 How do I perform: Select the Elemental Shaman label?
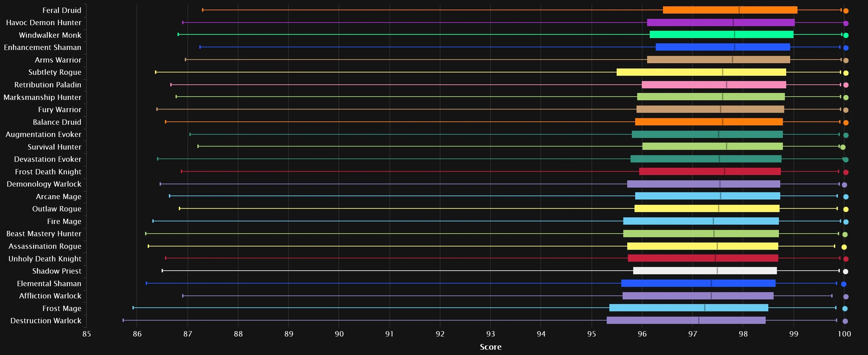[x=49, y=284]
